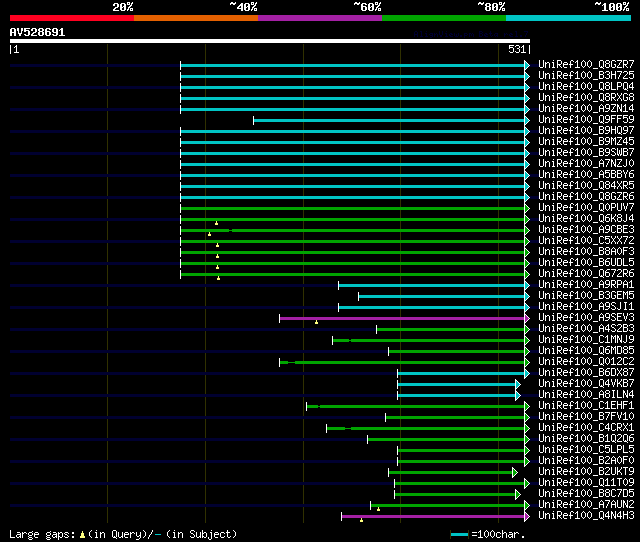
Task: Click the purple alignment bar for UniRef100_A9SEV3
Action: 402,318
